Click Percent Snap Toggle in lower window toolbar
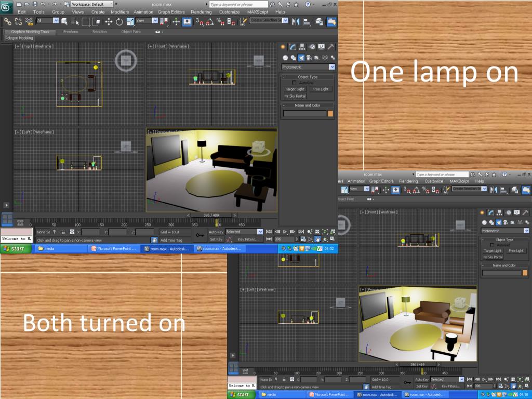532x399 pixels. point(427,190)
